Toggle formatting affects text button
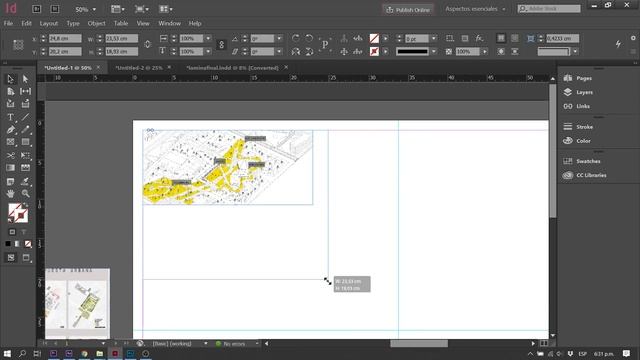Image resolution: width=640 pixels, height=360 pixels. coord(24,232)
